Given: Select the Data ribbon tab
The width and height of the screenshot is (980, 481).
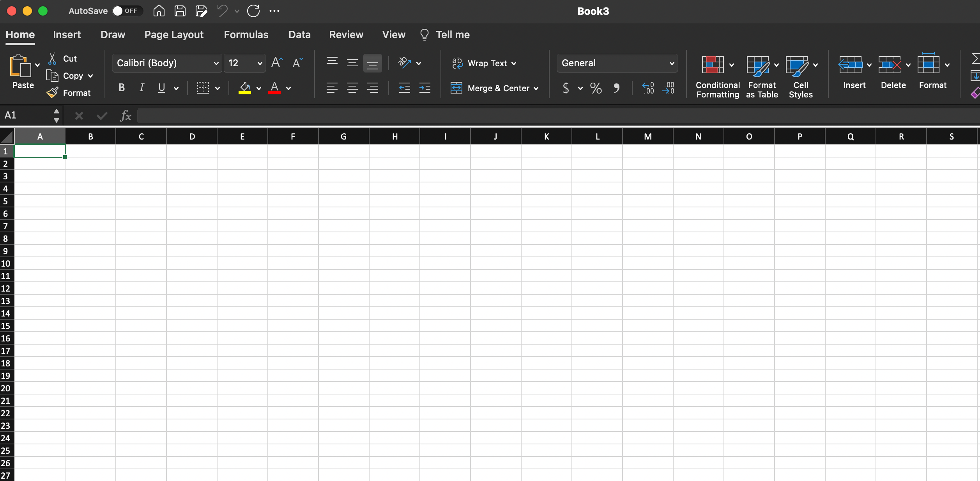Looking at the screenshot, I should tap(299, 34).
